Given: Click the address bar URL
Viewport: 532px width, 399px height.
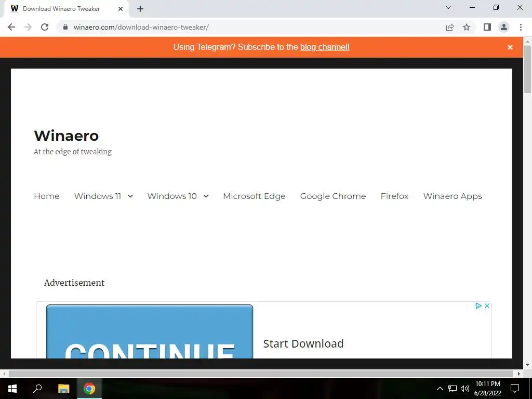Looking at the screenshot, I should tap(141, 27).
